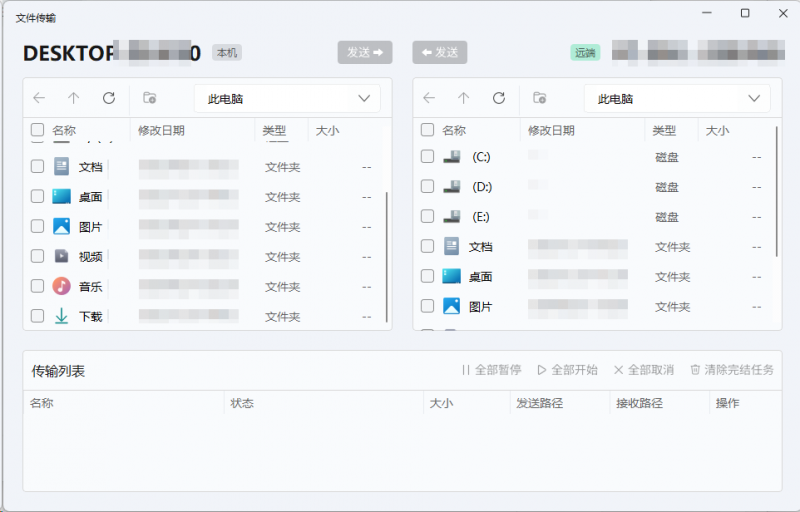Create new folder in local pane
800x512 pixels.
point(149,98)
